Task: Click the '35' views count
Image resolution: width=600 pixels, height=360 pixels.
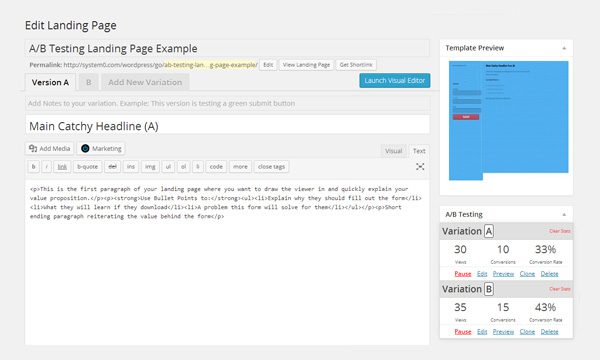Action: click(460, 307)
